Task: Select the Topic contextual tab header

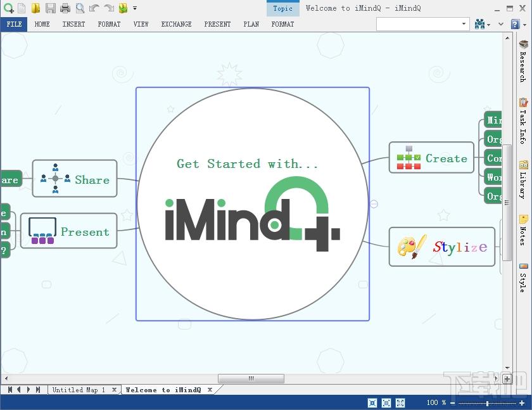Action: click(x=283, y=8)
